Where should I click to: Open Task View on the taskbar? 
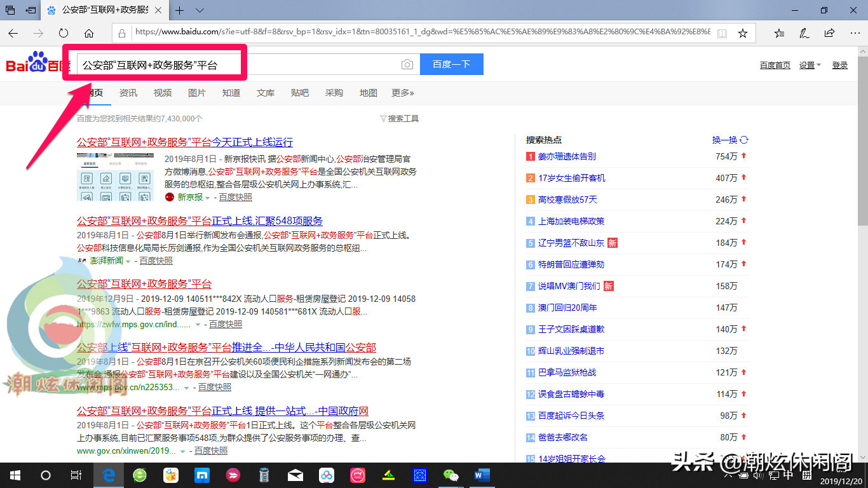[76, 475]
